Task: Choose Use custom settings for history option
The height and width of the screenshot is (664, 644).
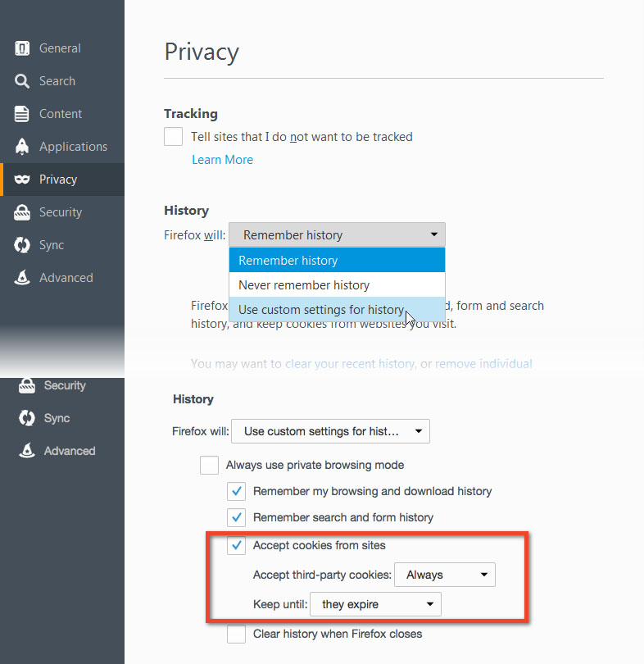Action: pos(337,309)
